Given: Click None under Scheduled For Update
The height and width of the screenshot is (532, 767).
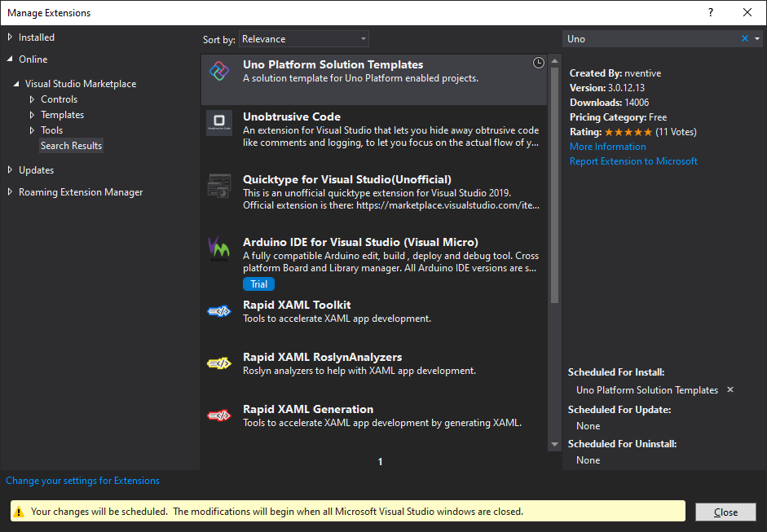Looking at the screenshot, I should pyautogui.click(x=588, y=426).
